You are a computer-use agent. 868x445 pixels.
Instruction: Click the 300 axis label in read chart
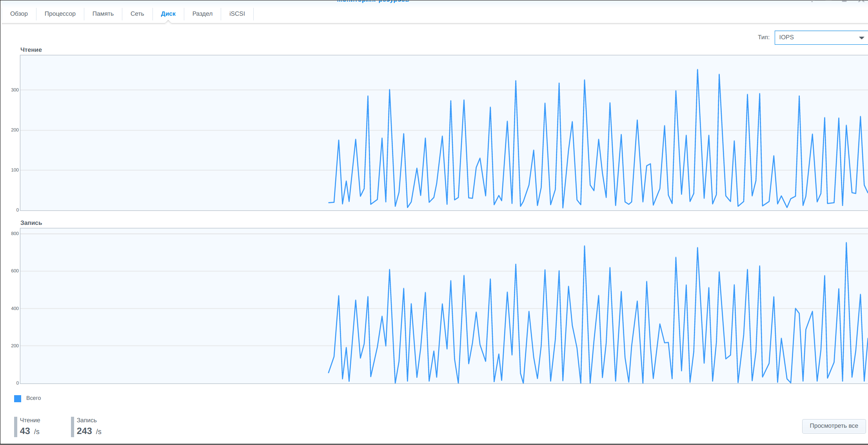15,90
